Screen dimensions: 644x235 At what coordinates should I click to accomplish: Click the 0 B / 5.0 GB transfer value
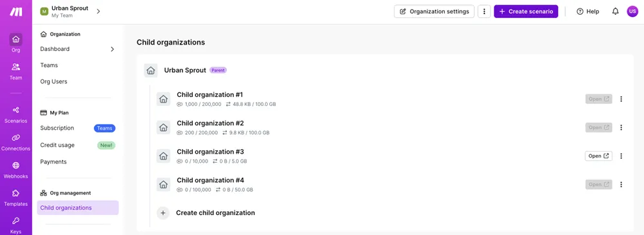coord(234,161)
